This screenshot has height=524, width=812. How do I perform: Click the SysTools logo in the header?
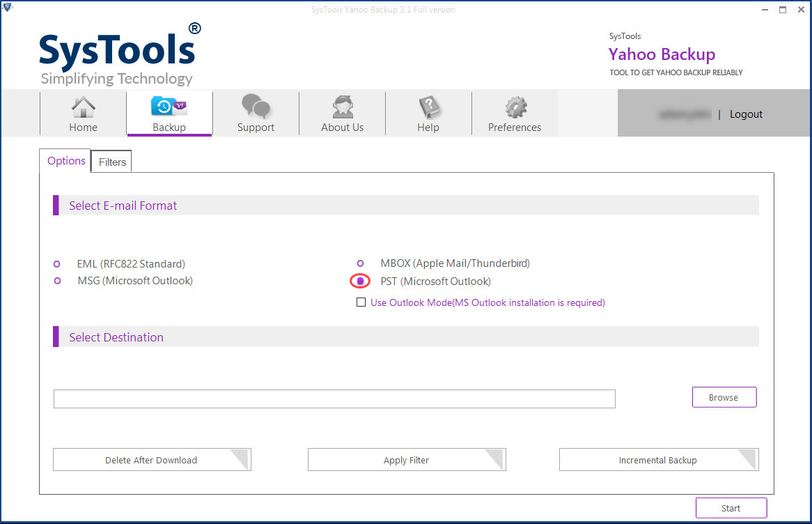pyautogui.click(x=120, y=54)
